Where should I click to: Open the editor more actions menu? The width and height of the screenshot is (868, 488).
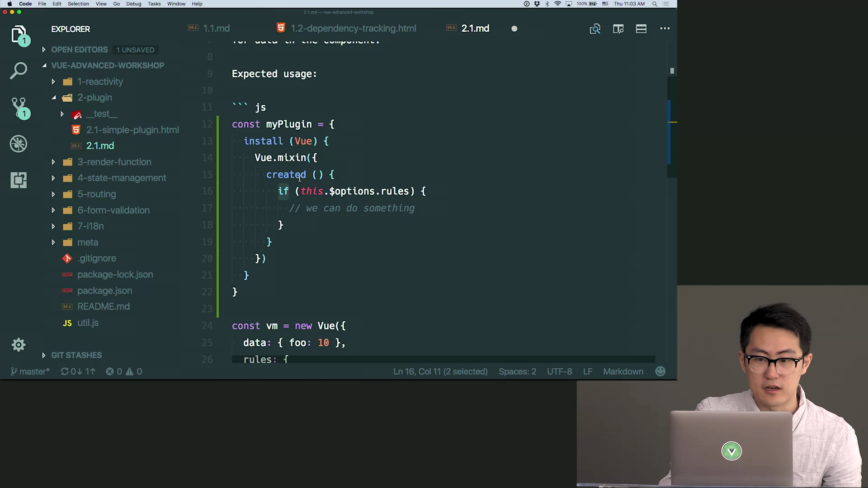pyautogui.click(x=665, y=28)
